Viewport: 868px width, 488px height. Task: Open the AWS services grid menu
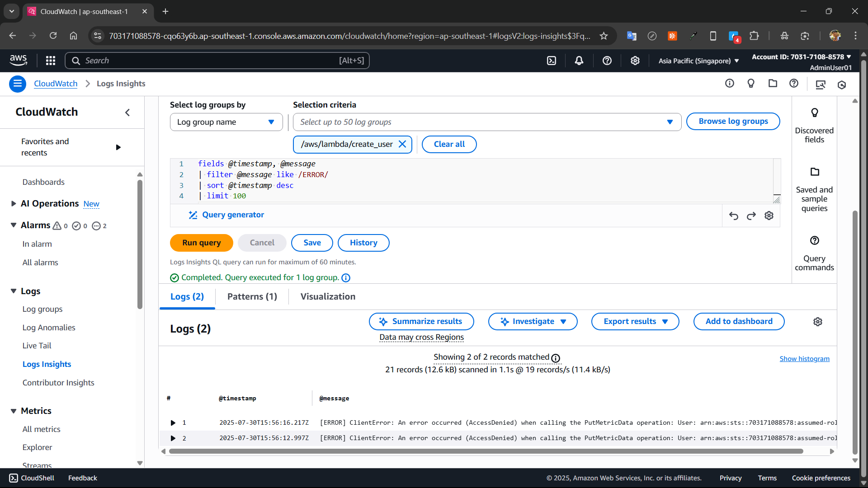coord(51,61)
